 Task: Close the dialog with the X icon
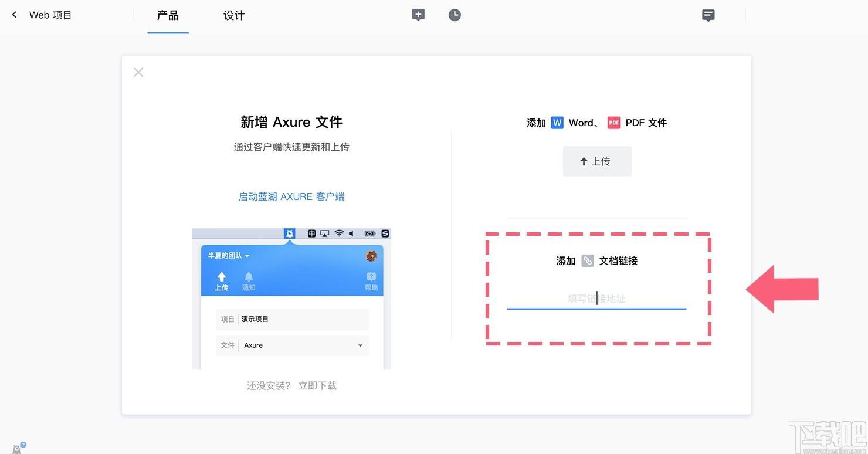pos(138,72)
